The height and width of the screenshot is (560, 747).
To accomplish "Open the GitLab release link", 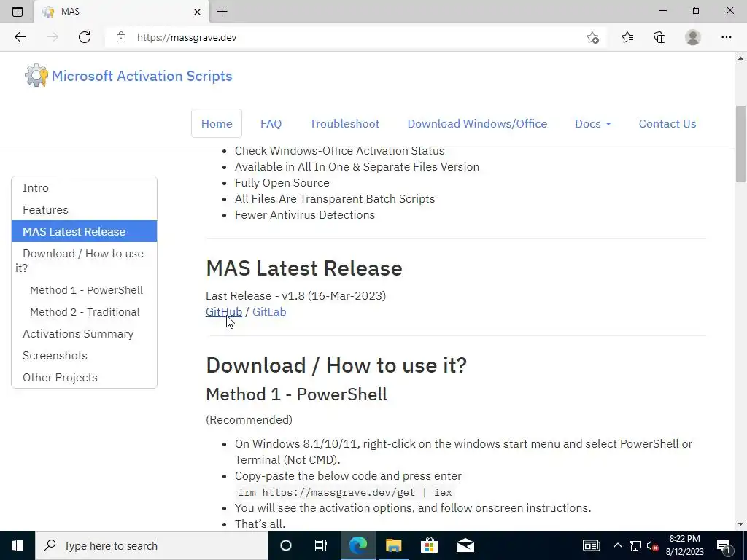I will (x=269, y=312).
